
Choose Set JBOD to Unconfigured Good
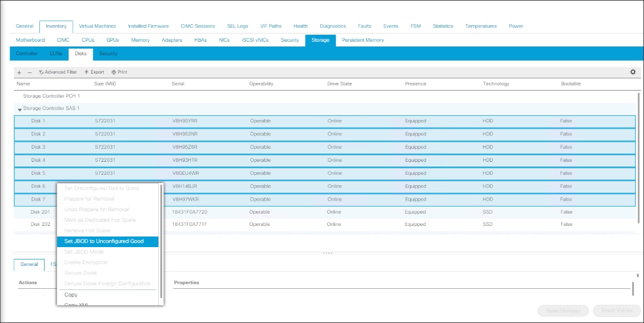[x=108, y=241]
